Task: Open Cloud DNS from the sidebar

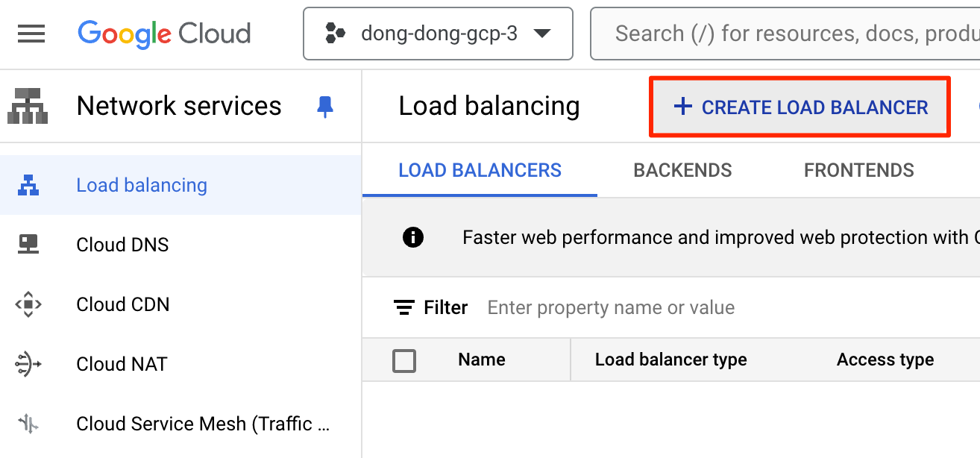Action: [x=122, y=245]
